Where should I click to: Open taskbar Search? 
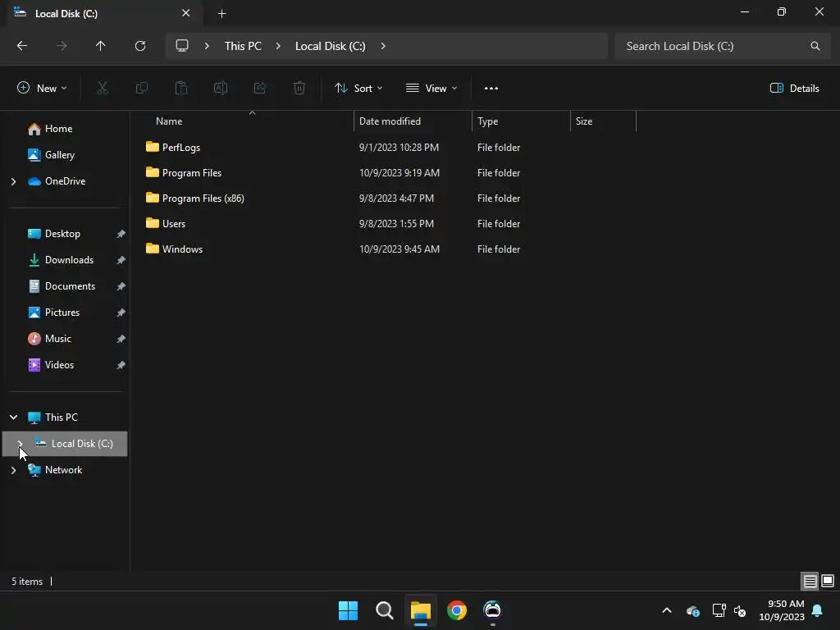384,610
